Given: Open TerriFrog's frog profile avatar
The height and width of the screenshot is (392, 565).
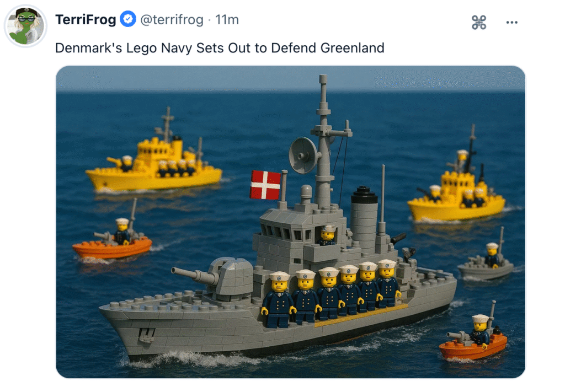Looking at the screenshot, I should (25, 26).
